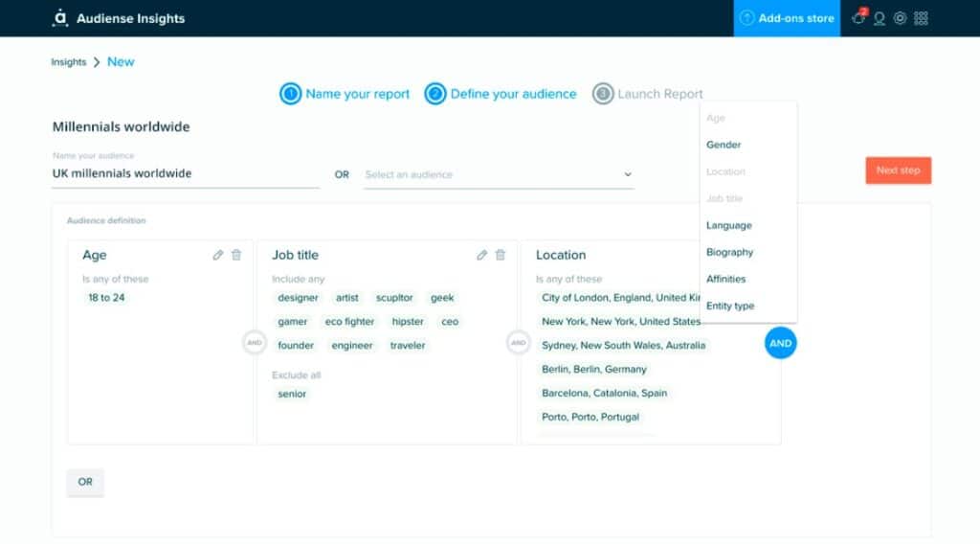Click the Age card heading
Viewport: 980px width, 544px height.
pyautogui.click(x=95, y=255)
